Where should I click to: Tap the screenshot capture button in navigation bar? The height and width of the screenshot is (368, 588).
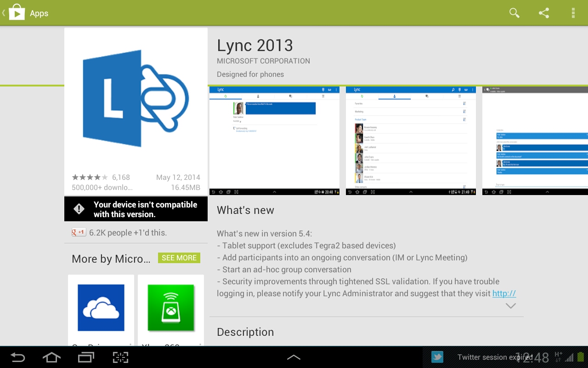click(x=120, y=357)
